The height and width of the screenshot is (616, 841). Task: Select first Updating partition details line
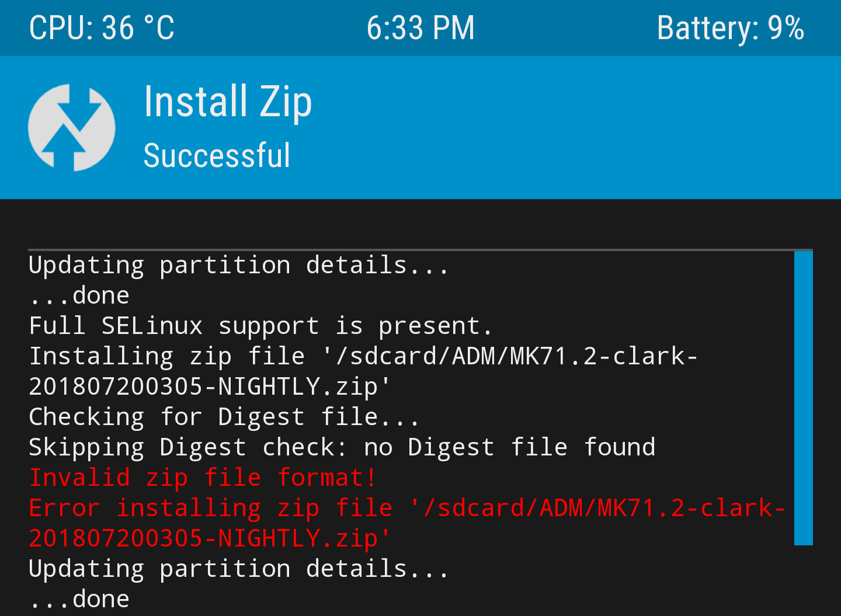click(x=238, y=266)
